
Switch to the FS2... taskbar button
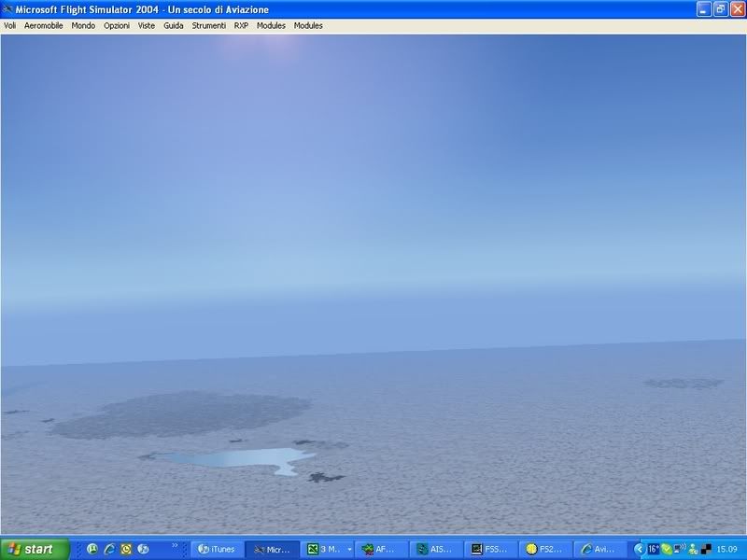544,549
